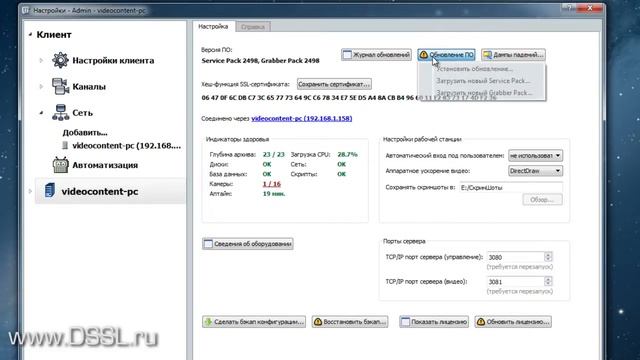
Task: Click the warning icon on Восстановить бэкап
Action: 318,322
